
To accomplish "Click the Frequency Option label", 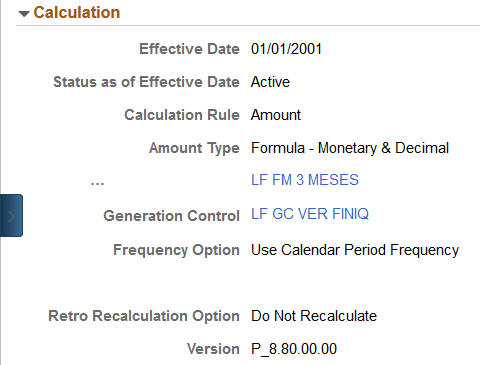I will 176,250.
